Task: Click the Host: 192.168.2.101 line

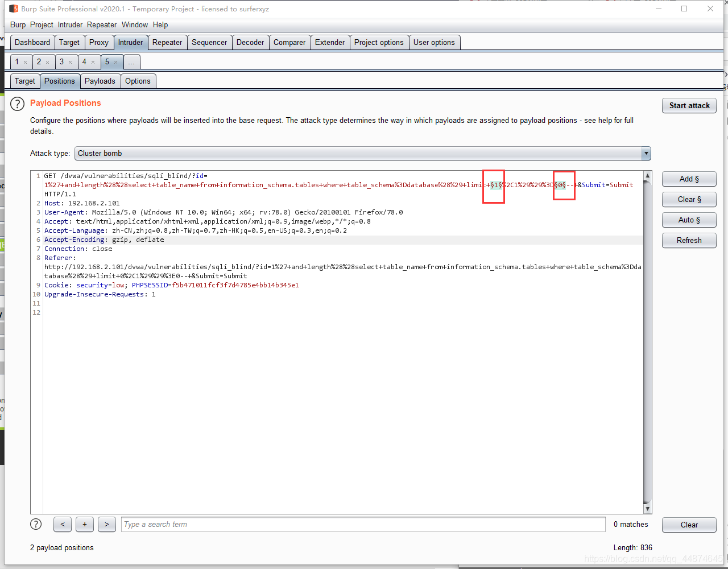Action: [82, 203]
